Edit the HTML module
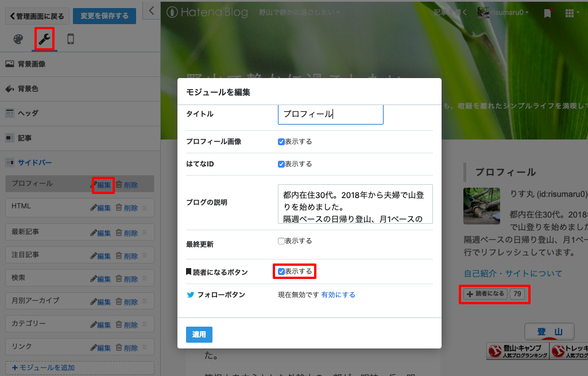 [101, 208]
